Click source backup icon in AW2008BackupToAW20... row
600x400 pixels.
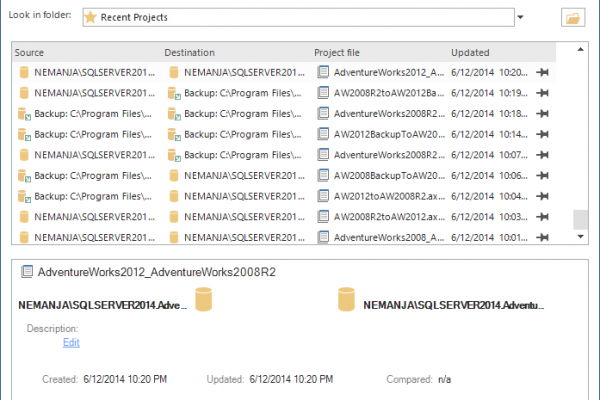(24, 176)
